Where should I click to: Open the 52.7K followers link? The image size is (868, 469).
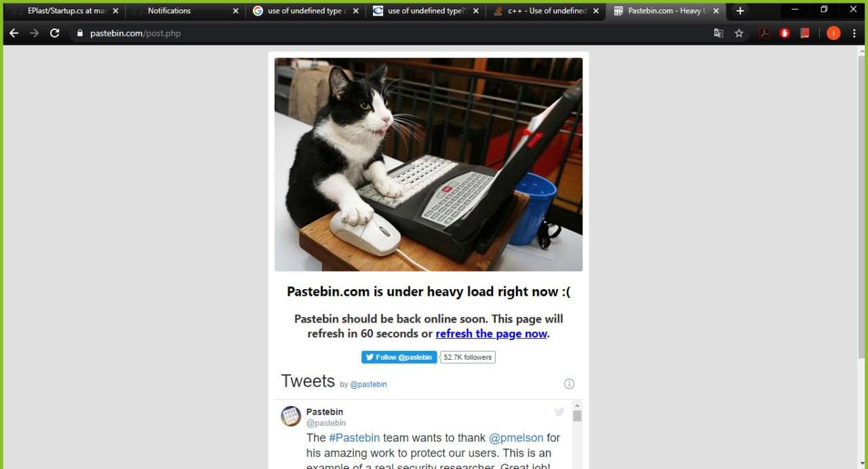click(468, 357)
